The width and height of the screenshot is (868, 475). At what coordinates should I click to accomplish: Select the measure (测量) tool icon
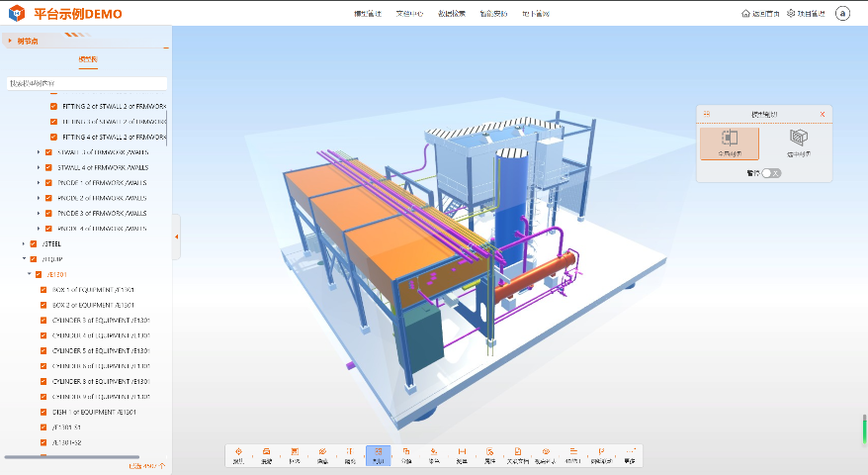click(462, 454)
